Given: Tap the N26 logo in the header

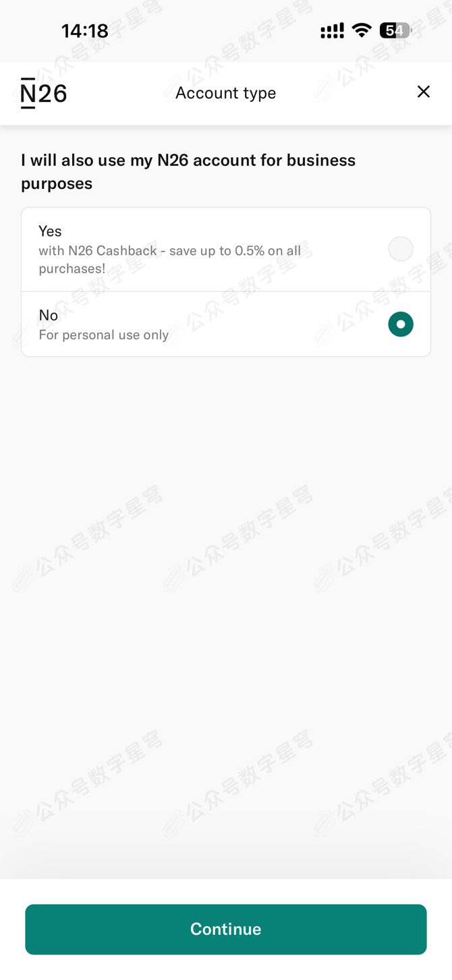Looking at the screenshot, I should (x=44, y=93).
